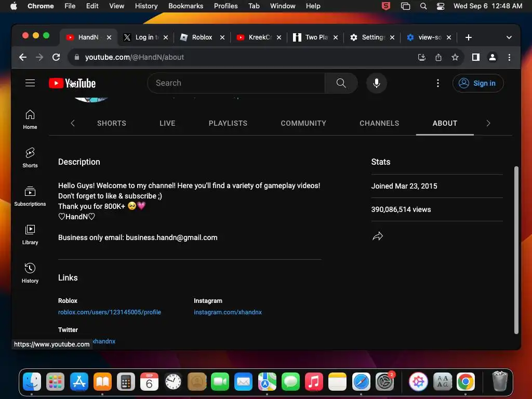Open Shorts in sidebar
The height and width of the screenshot is (399, 532).
(x=30, y=158)
